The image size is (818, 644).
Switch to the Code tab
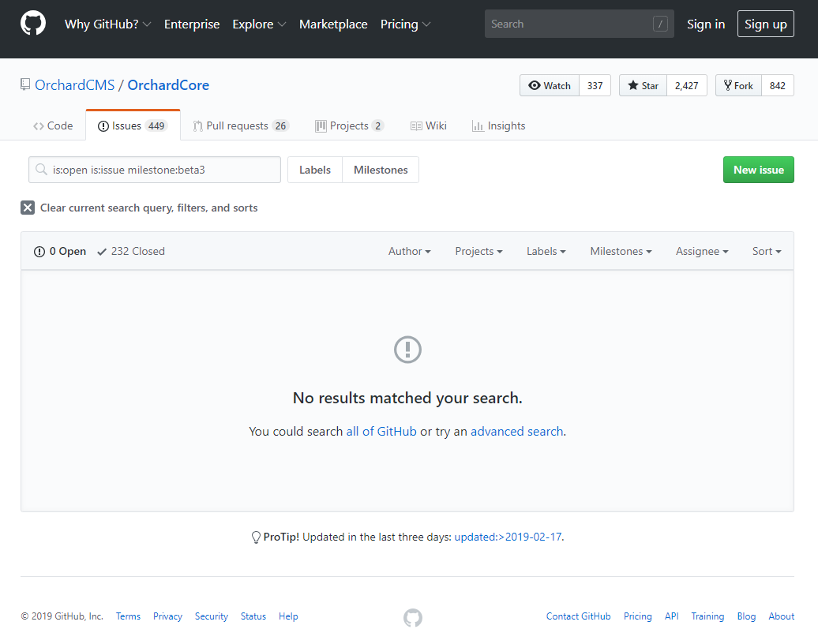pyautogui.click(x=53, y=125)
